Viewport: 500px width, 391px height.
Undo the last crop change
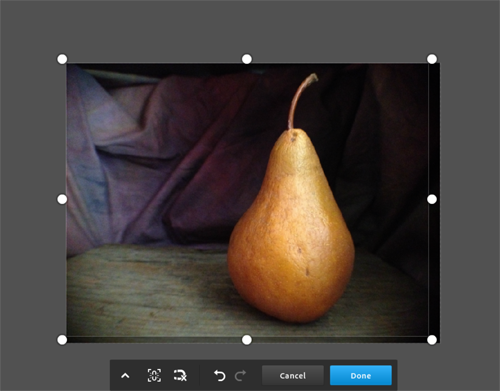pyautogui.click(x=219, y=376)
